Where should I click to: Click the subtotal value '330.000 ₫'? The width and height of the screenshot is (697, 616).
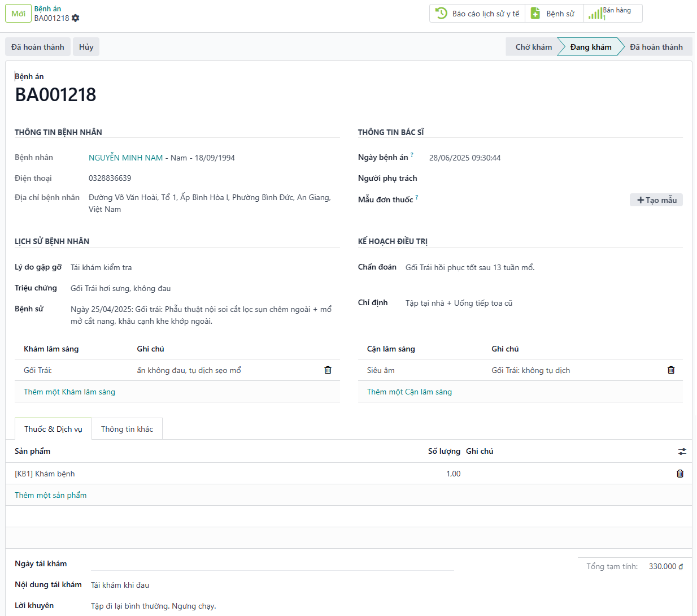click(x=666, y=566)
